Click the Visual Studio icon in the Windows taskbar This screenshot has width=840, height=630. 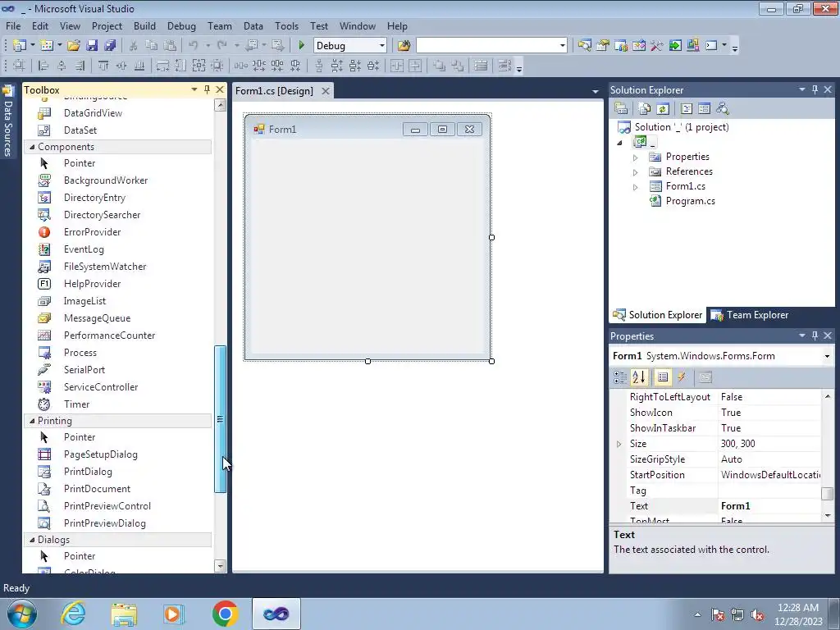276,614
